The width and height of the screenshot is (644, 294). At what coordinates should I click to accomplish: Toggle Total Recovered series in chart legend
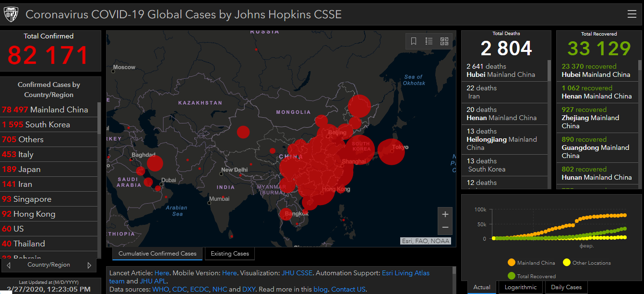point(531,276)
